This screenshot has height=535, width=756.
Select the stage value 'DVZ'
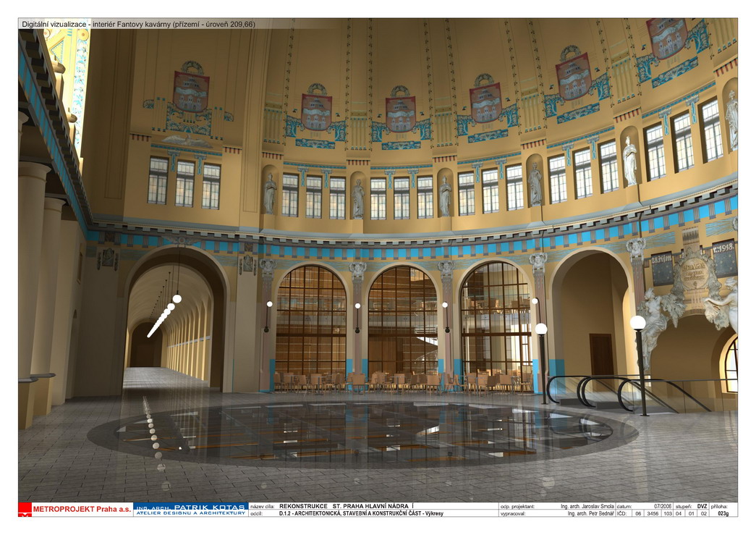pyautogui.click(x=702, y=507)
